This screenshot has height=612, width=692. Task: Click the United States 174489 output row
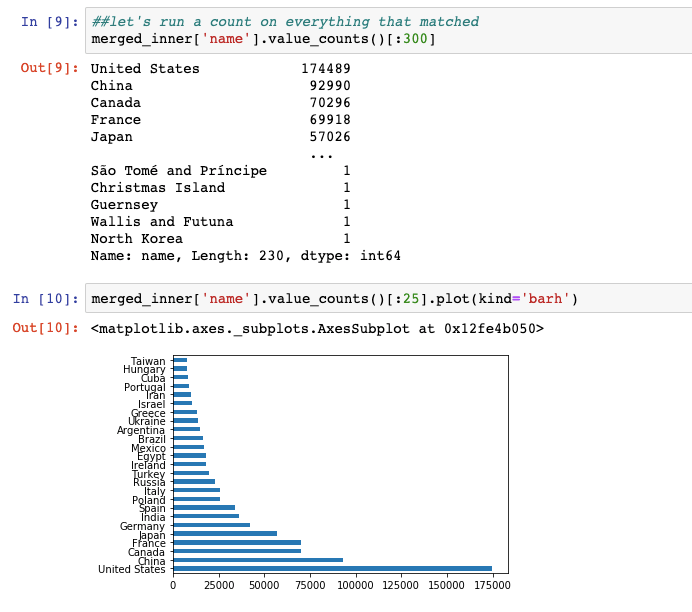[220, 69]
